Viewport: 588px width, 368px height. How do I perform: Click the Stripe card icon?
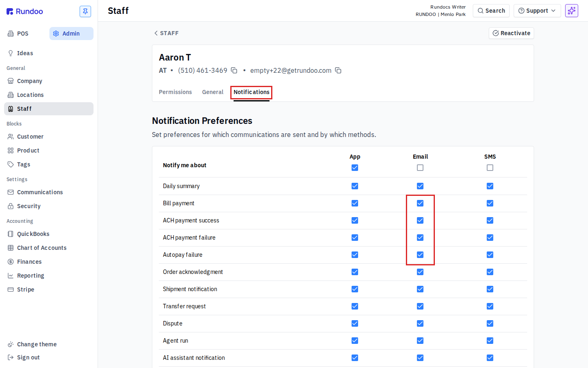tap(11, 289)
